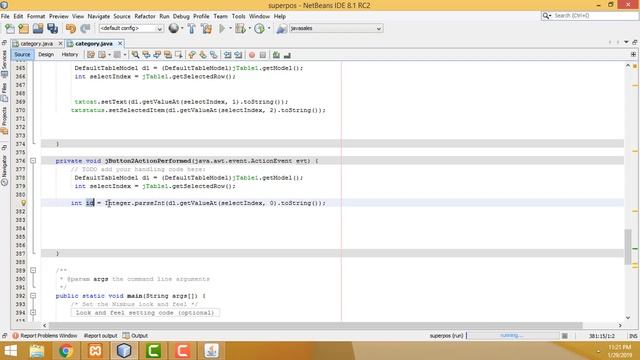This screenshot has width=640, height=360.
Task: Collapse the main method fold at line 392
Action: click(x=33, y=296)
